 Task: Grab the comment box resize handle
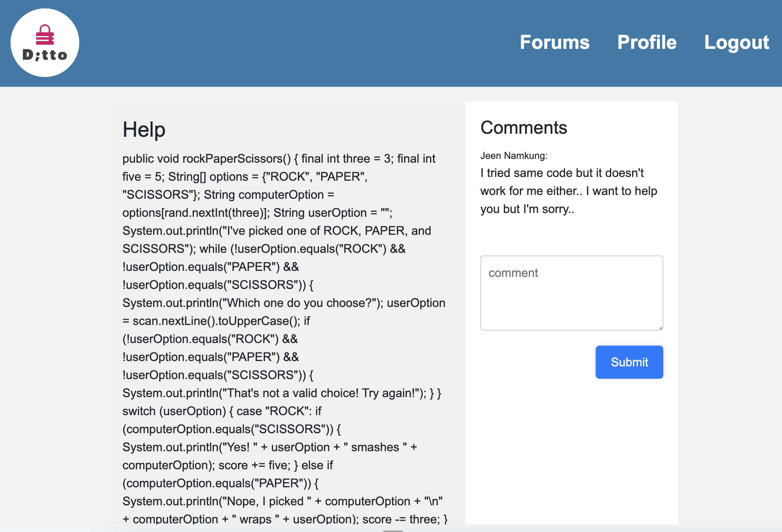click(x=660, y=328)
